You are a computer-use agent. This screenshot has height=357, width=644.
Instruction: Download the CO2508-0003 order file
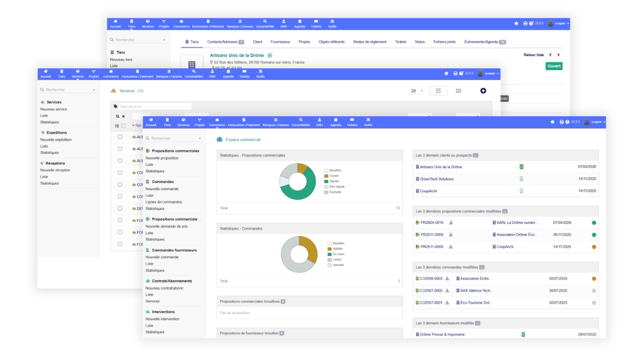(447, 279)
